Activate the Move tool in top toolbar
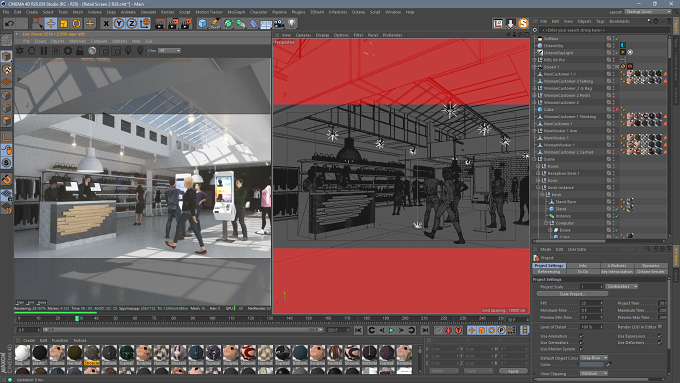The height and width of the screenshot is (383, 680). [51, 23]
